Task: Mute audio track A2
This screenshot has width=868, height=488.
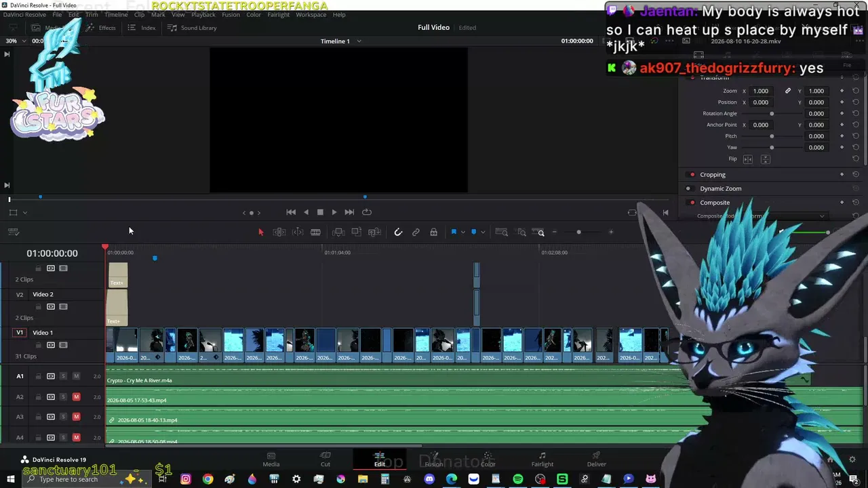Action: pos(76,396)
